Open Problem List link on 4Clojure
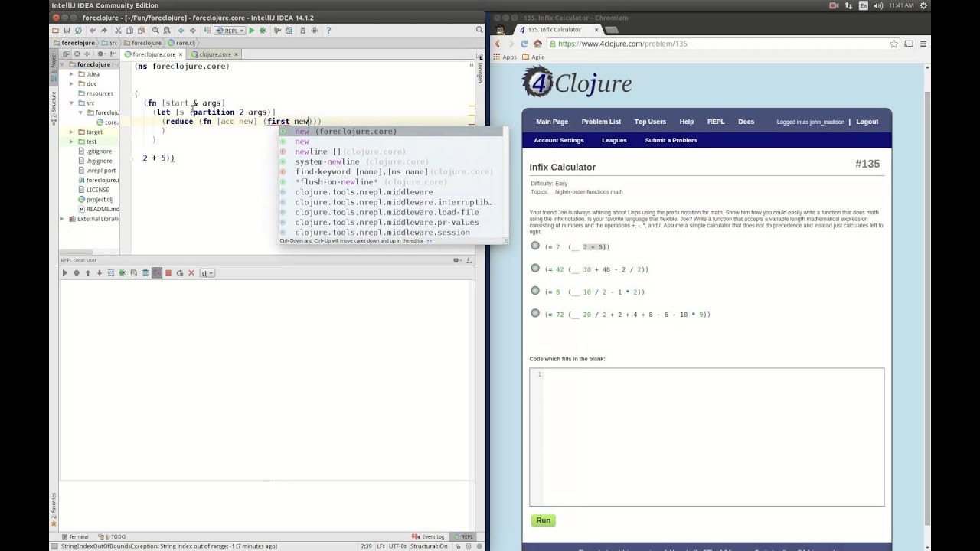The height and width of the screenshot is (551, 980). (x=601, y=122)
